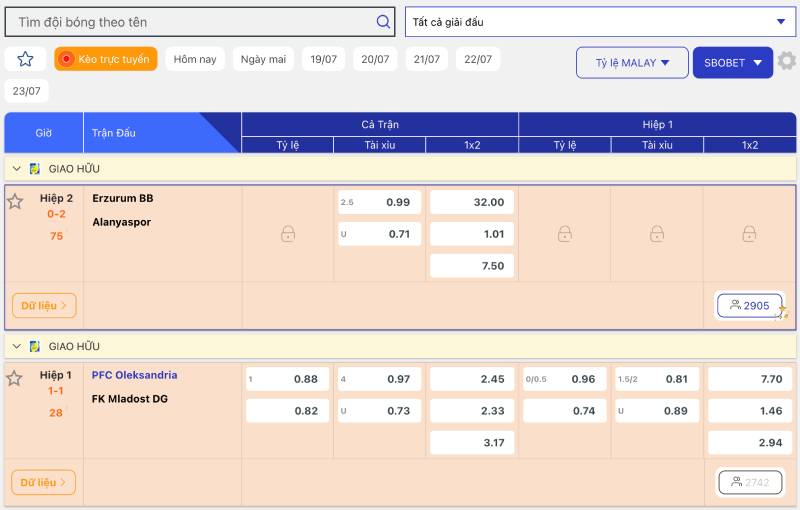
Task: Select the Ngày mai date tab
Action: pos(263,59)
